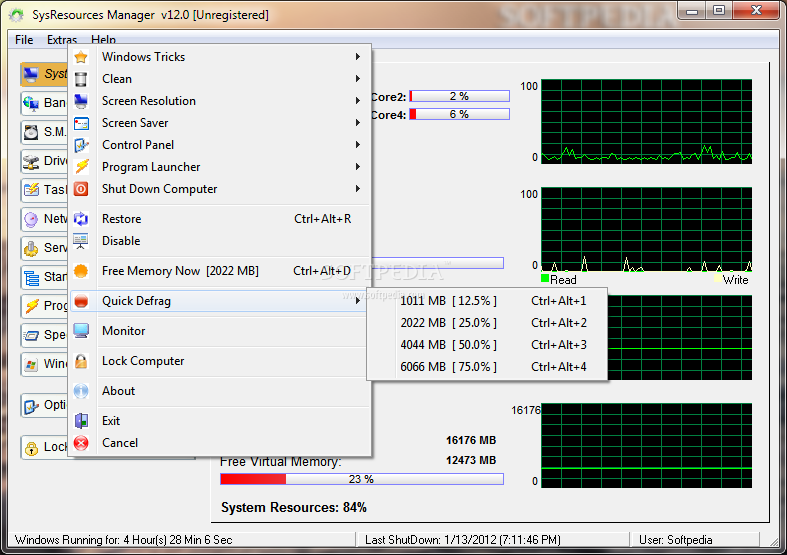Open the Serv sidebar button

pos(44,248)
